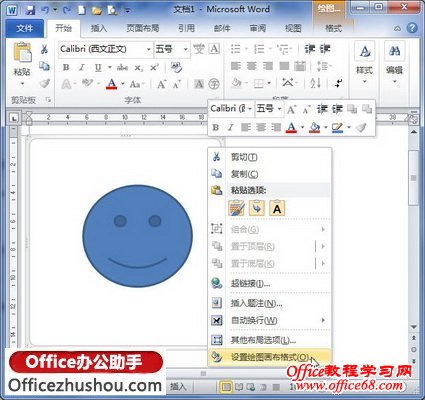Image resolution: width=425 pixels, height=400 pixels.
Task: Click mini toolbar shape fill paint bucket
Action: (315, 127)
